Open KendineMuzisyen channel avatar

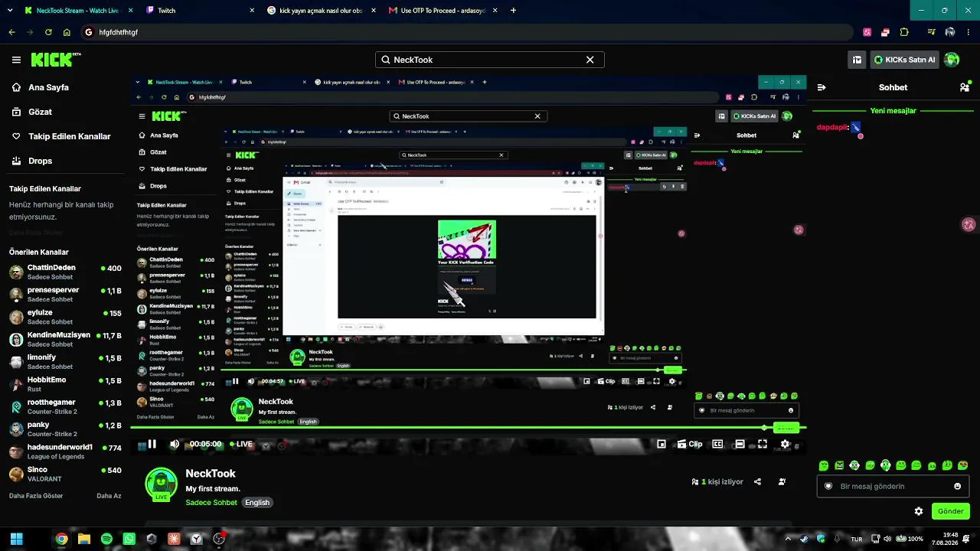(x=16, y=339)
